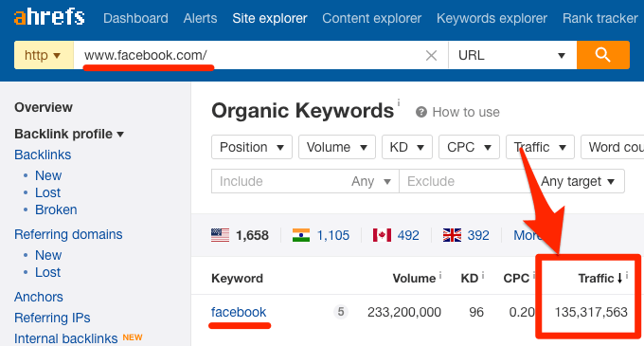Open the Alerts menu item
The width and height of the screenshot is (644, 346).
point(200,18)
